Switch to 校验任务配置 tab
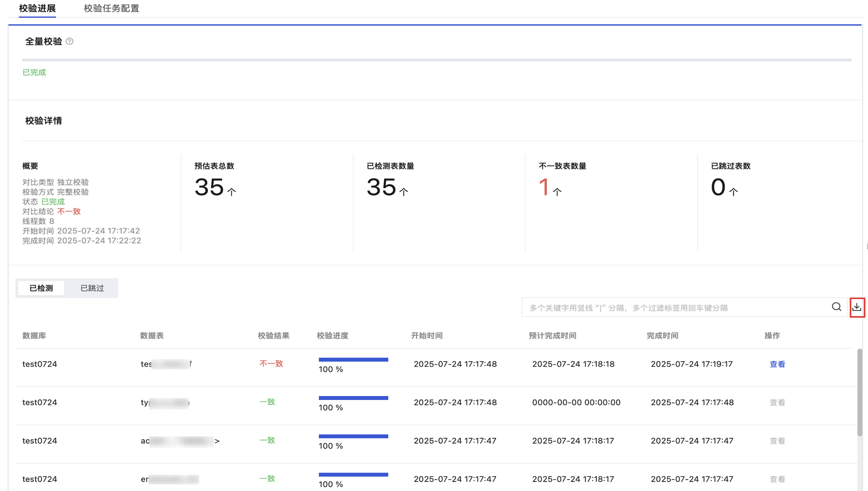 pyautogui.click(x=111, y=8)
